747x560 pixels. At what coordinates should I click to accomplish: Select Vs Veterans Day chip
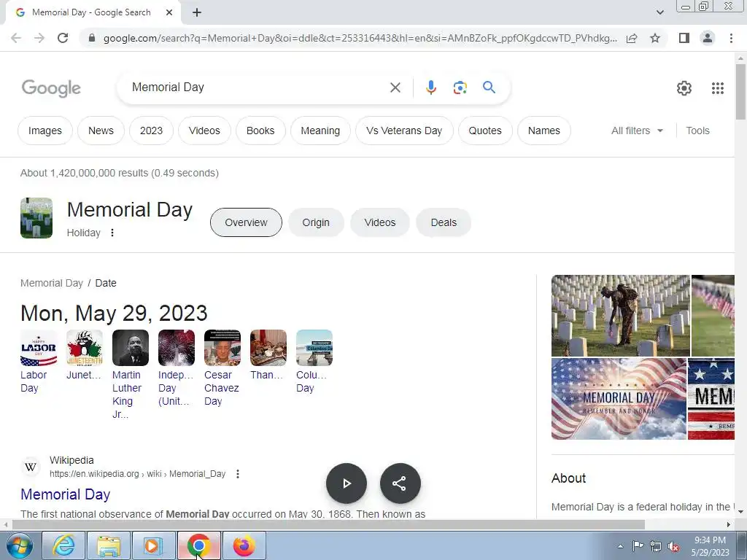404,131
